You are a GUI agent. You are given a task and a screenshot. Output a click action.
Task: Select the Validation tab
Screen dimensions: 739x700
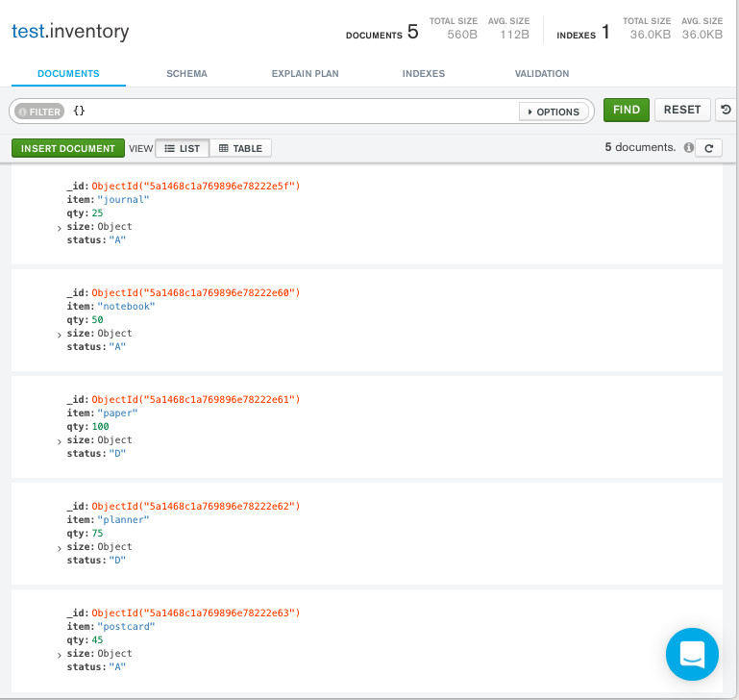pyautogui.click(x=542, y=73)
